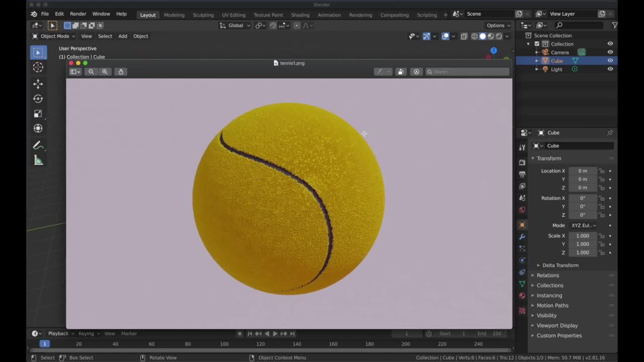
Task: Open the Material properties tab
Action: 522,296
